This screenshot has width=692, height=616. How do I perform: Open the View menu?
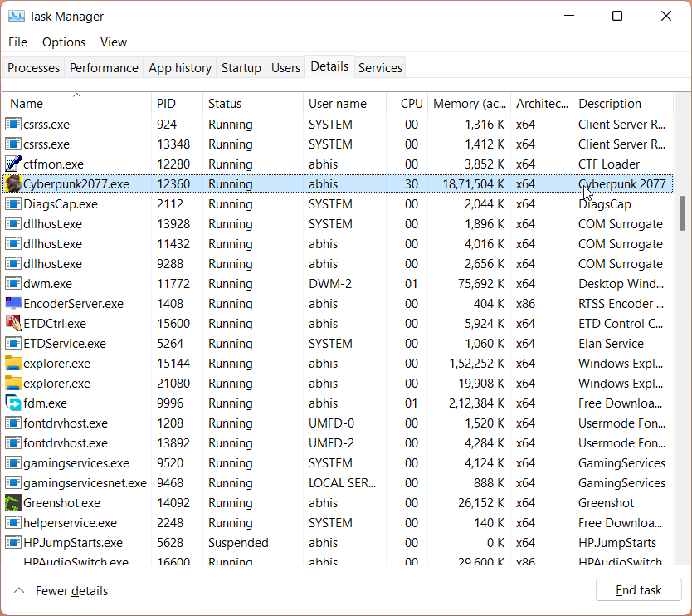coord(114,42)
